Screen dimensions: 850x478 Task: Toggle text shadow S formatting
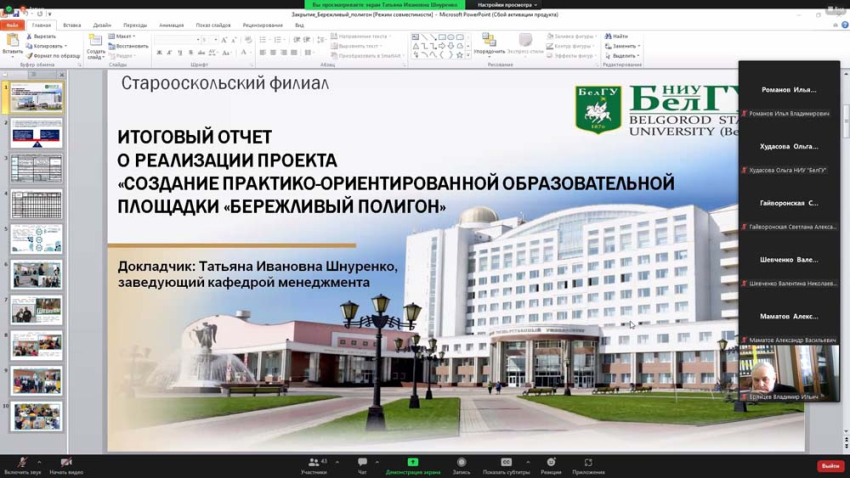point(191,53)
